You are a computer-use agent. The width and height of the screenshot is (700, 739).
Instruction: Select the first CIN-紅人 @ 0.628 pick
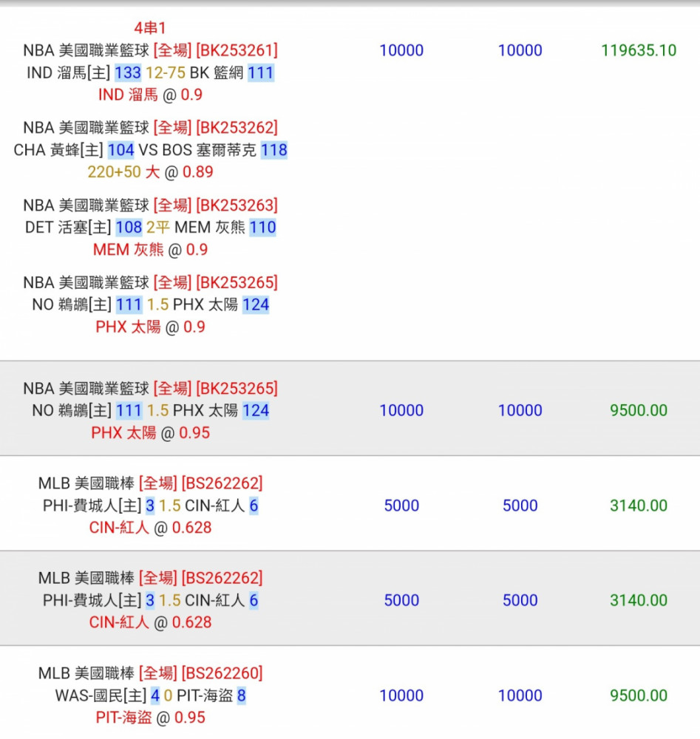click(150, 528)
